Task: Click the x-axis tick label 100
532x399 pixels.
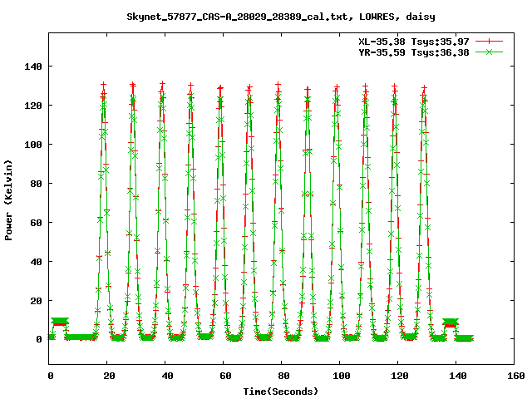Action: [341, 376]
